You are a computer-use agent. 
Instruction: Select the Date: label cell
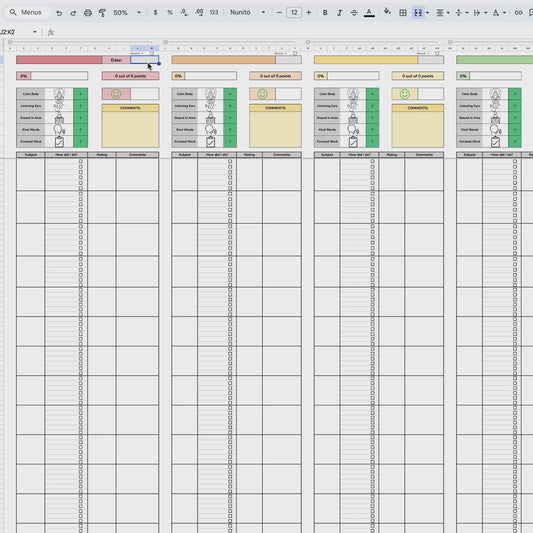116,60
